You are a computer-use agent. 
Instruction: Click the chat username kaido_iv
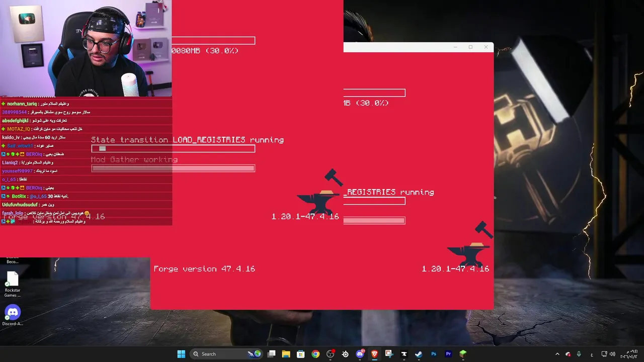[x=11, y=137]
